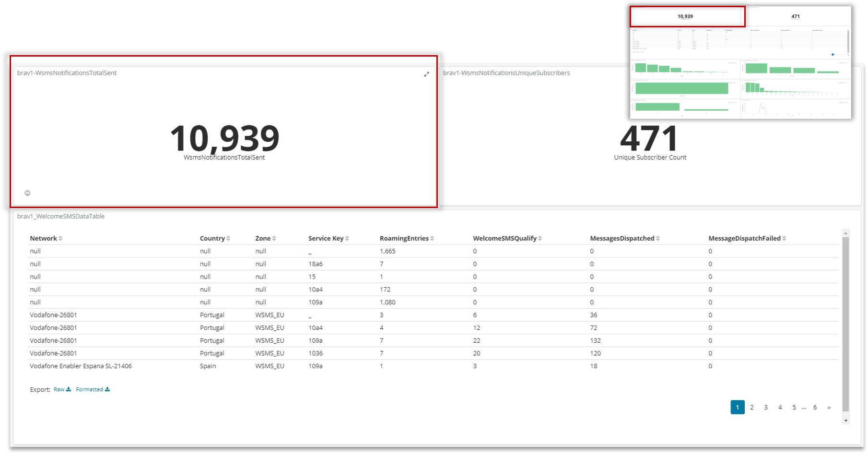Sort table by RoamingEntries column
The image size is (868, 454).
pyautogui.click(x=407, y=238)
